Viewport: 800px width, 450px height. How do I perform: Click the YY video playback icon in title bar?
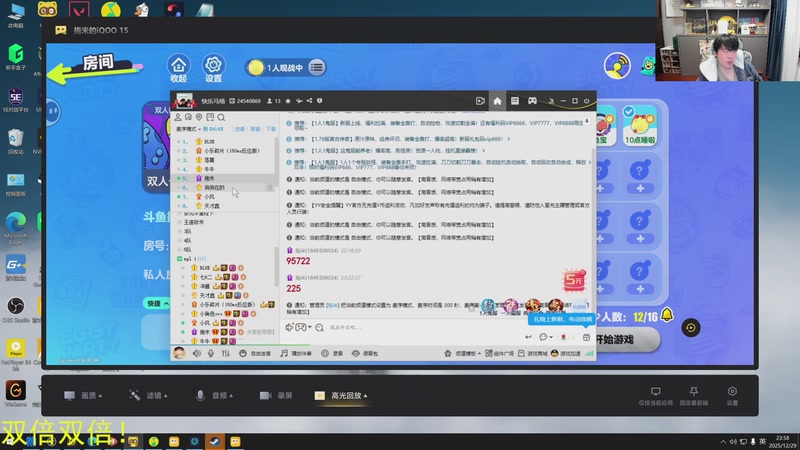tap(480, 101)
